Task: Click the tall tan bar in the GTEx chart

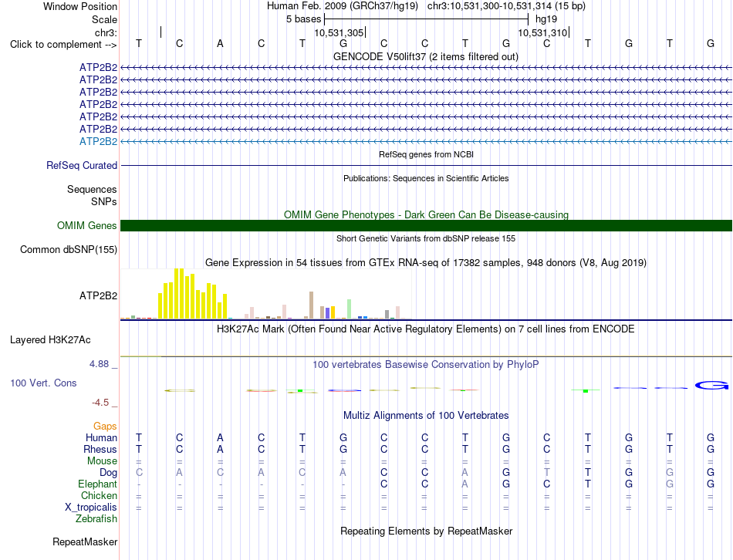Action: coord(312,305)
